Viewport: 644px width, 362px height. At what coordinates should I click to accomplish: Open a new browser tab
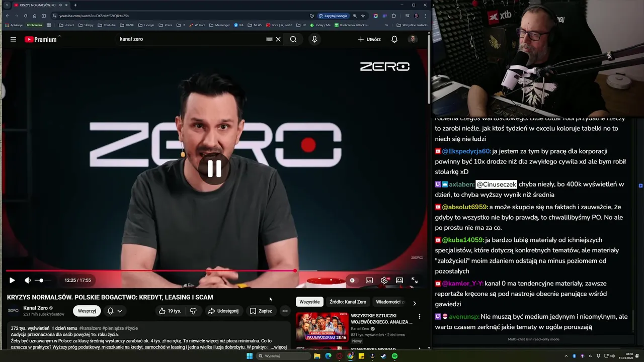(75, 5)
